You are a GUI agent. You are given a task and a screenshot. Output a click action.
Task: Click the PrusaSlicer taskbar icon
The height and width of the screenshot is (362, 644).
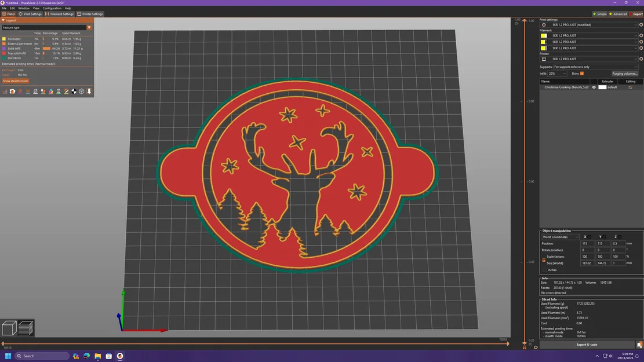click(120, 356)
